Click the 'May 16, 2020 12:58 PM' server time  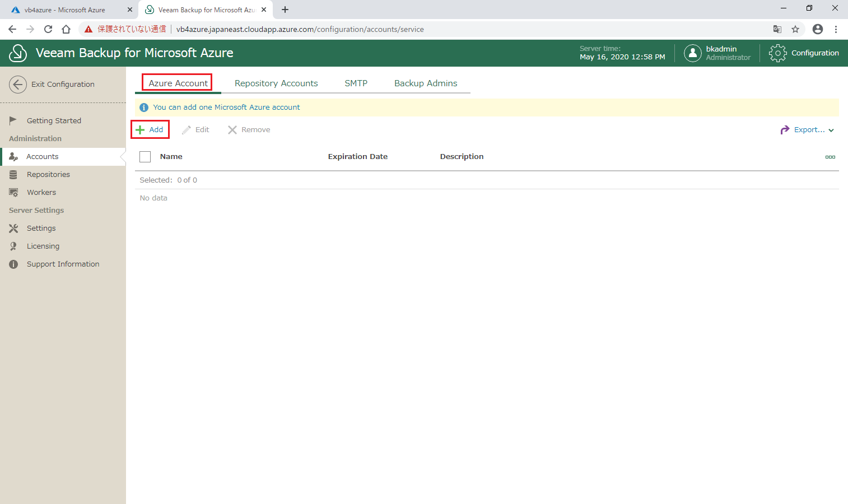[x=622, y=57]
